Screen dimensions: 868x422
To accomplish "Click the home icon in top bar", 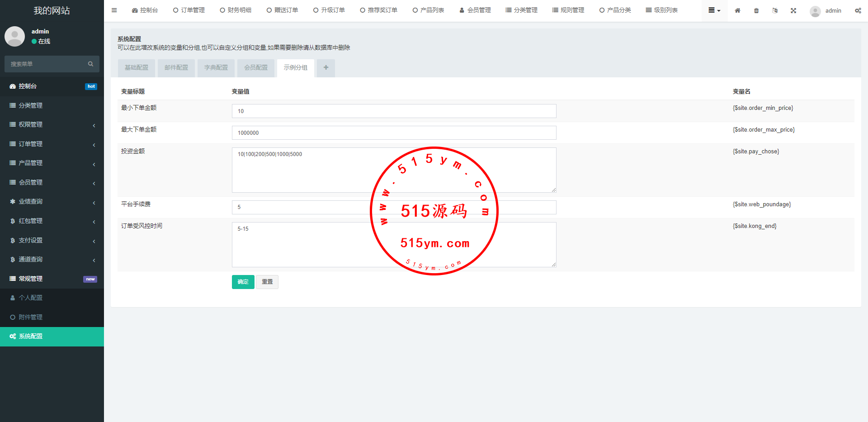I will coord(737,10).
